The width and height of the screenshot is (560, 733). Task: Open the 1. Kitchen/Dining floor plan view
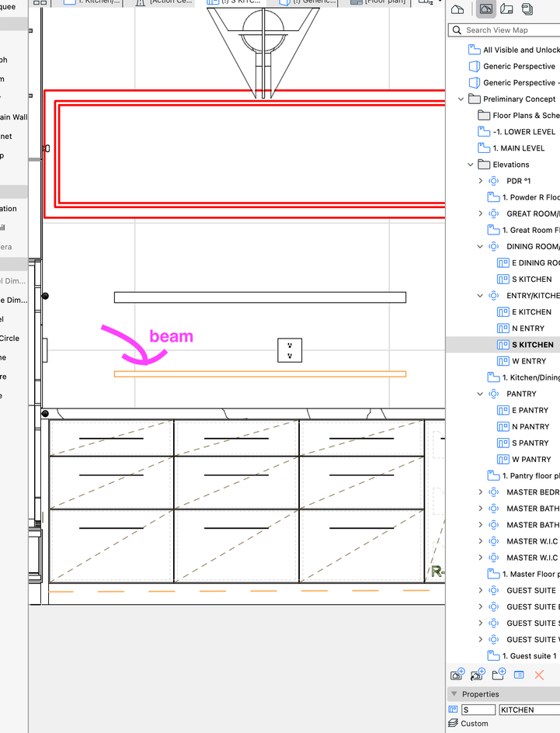click(x=523, y=377)
